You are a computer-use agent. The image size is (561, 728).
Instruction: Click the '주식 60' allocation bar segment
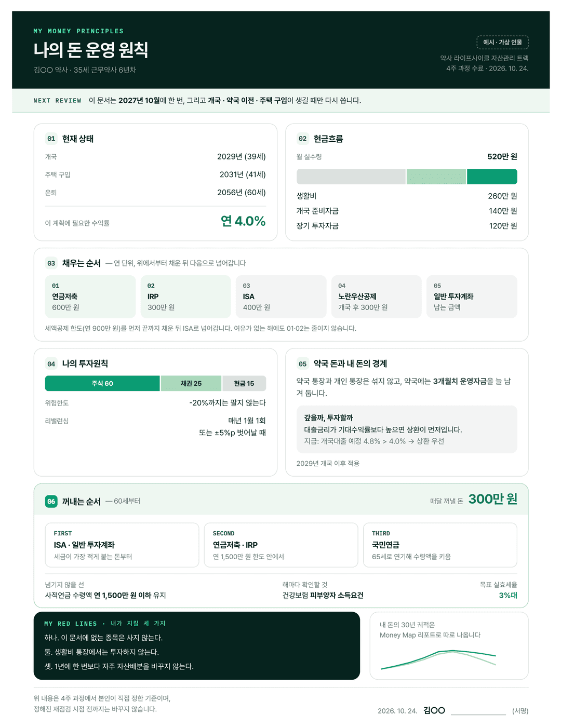(102, 383)
